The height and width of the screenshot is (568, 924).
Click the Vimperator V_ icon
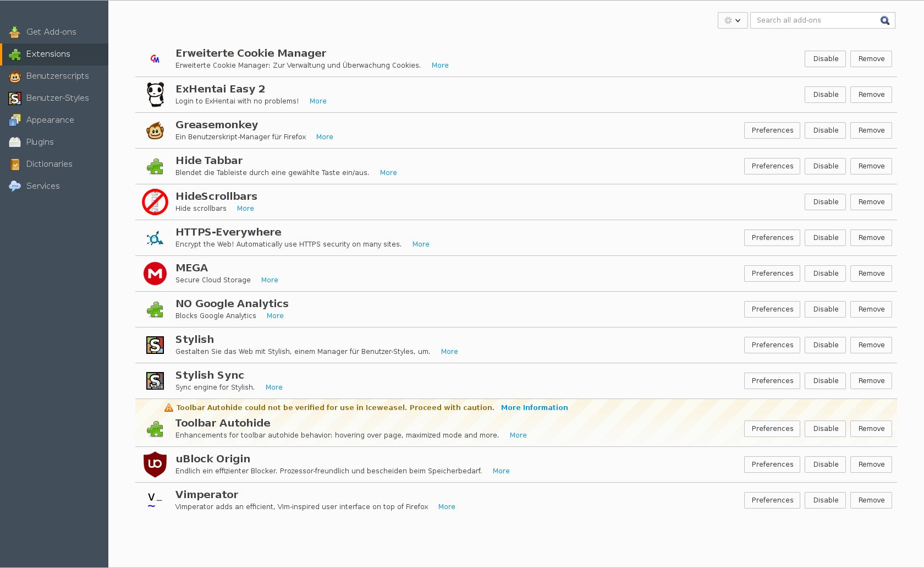click(155, 500)
